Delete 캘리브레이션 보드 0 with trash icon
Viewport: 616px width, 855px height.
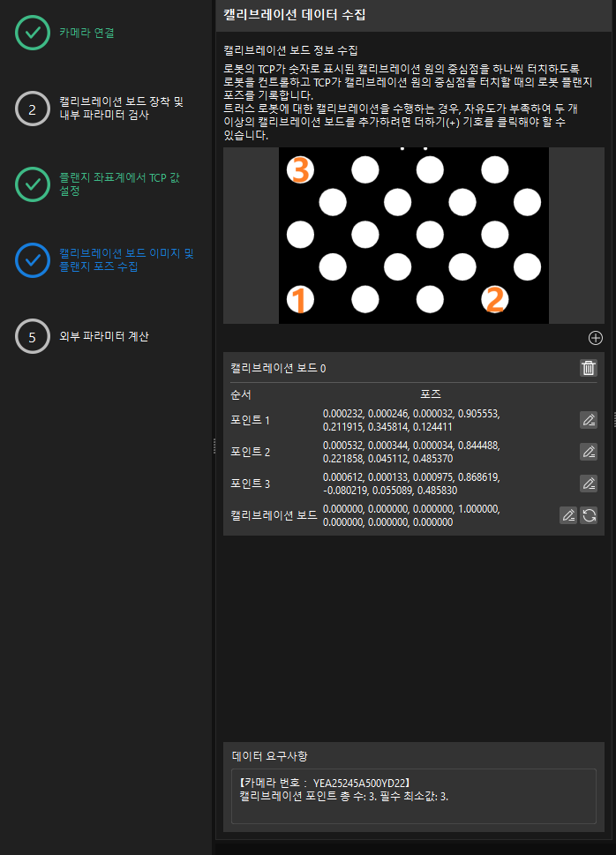[x=588, y=368]
